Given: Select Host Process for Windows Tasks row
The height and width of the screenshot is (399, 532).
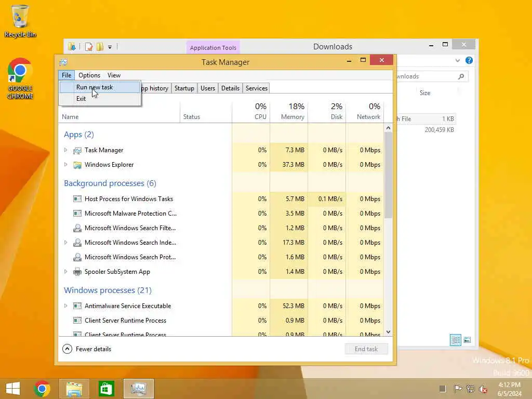Looking at the screenshot, I should coord(221,199).
